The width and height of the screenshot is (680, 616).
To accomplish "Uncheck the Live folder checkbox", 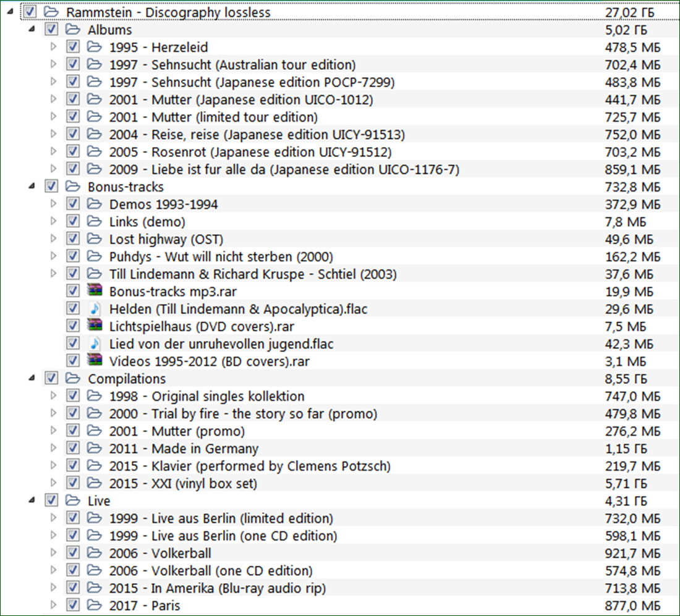I will (x=51, y=500).
